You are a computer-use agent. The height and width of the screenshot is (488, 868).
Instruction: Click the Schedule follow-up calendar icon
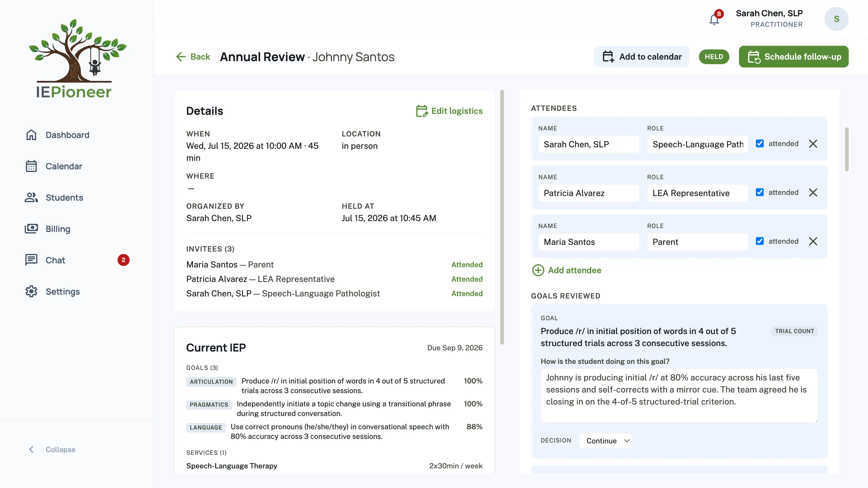click(754, 57)
